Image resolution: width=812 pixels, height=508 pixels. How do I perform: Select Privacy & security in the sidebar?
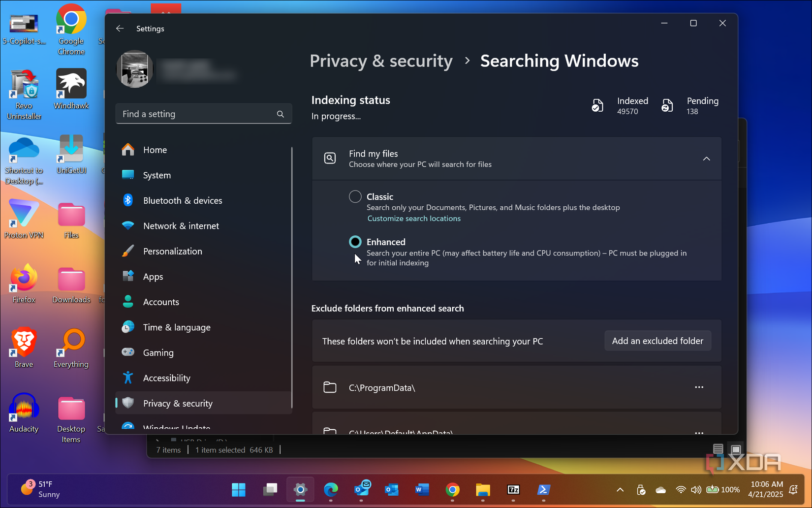click(x=177, y=403)
